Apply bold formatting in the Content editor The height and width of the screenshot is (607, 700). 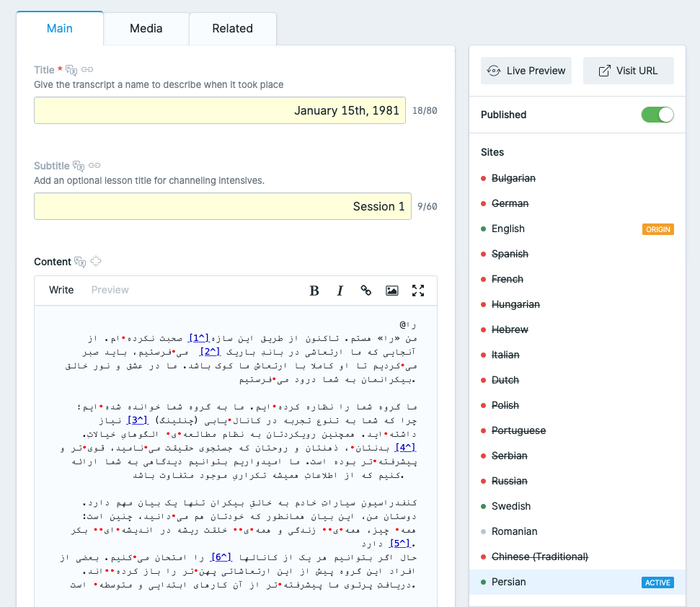click(x=314, y=291)
